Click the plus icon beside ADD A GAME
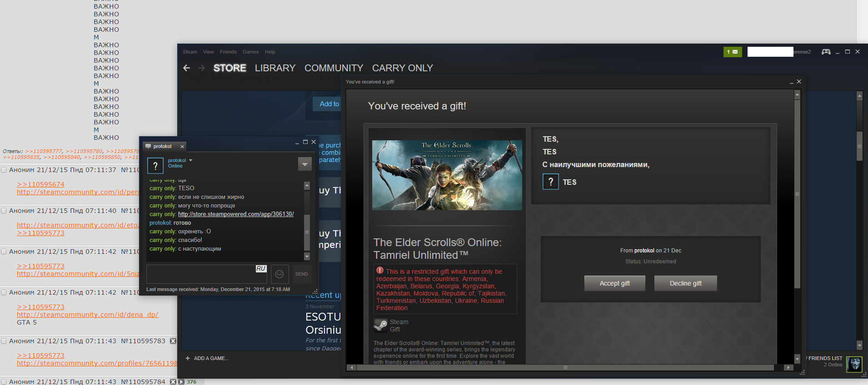Screen dimensions: 868x385 click(x=188, y=358)
